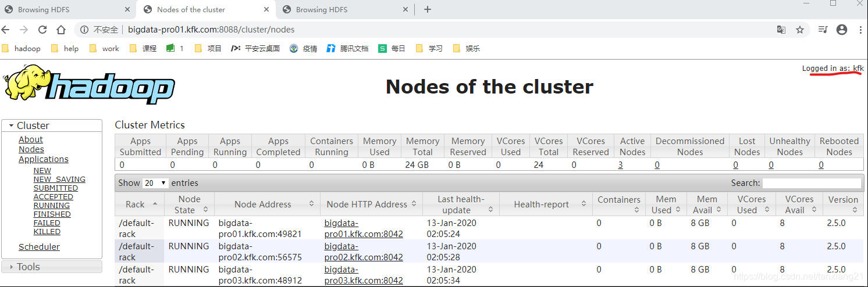Open Active Nodes count link 3
The width and height of the screenshot is (868, 287).
[x=621, y=165]
